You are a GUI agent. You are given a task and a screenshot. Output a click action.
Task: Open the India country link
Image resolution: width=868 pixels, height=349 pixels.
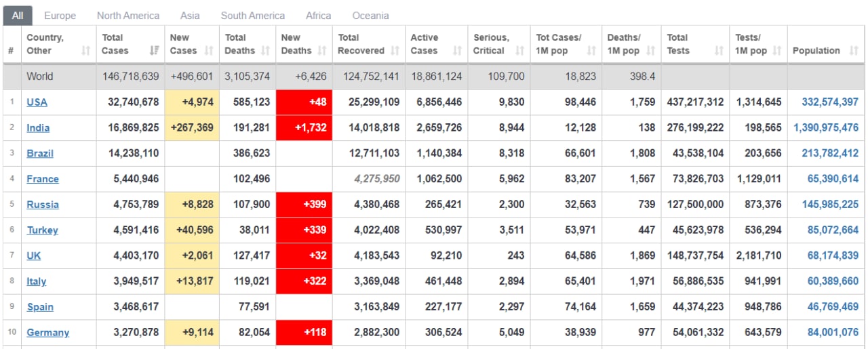point(38,128)
